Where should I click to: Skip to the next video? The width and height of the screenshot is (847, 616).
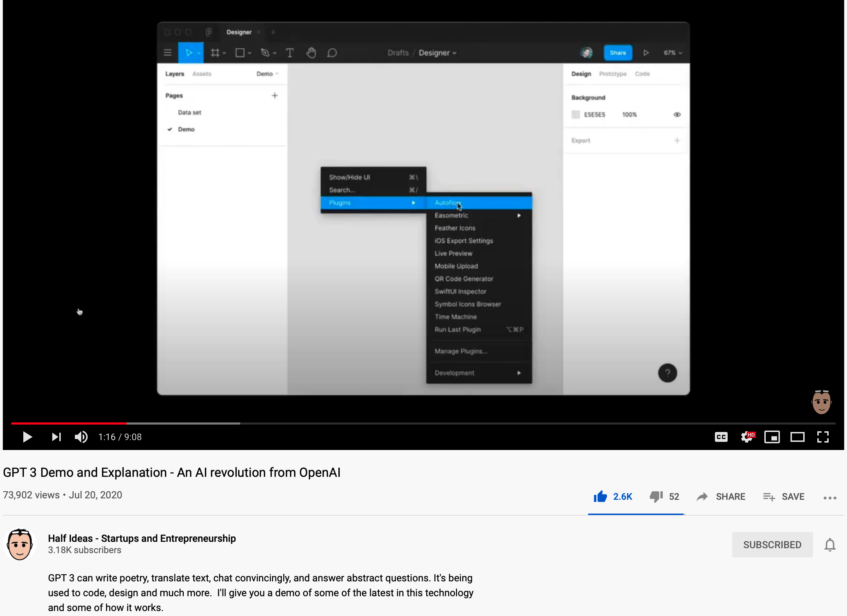(x=57, y=437)
